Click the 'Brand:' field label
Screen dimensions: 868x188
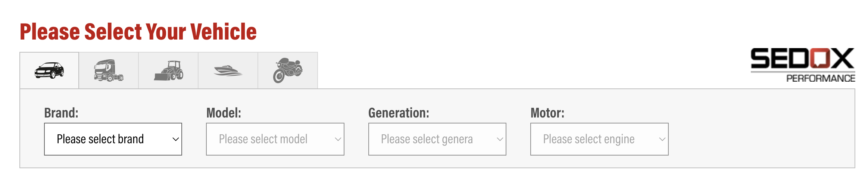click(x=61, y=113)
